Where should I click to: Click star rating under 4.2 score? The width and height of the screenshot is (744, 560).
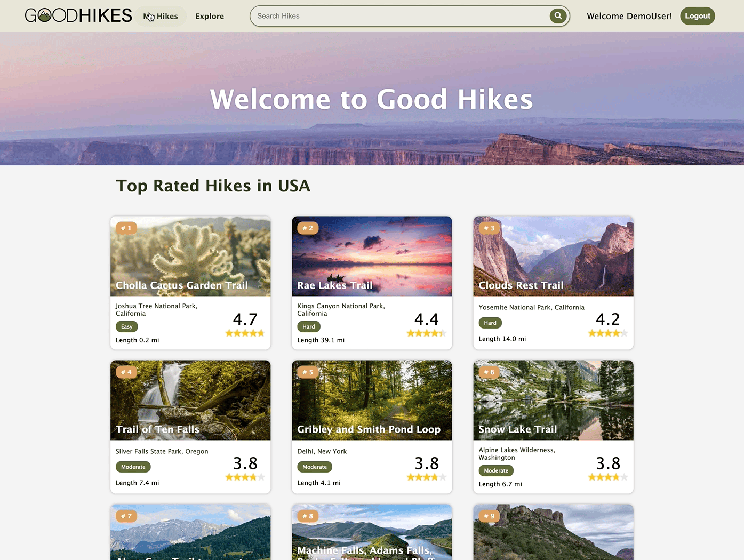tap(607, 333)
